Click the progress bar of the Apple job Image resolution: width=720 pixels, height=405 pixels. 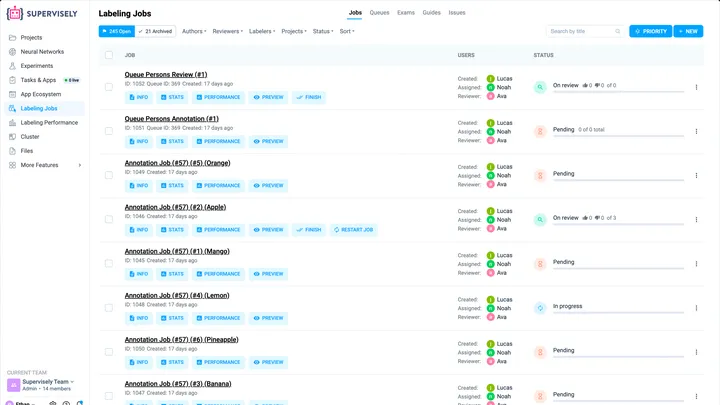[x=618, y=225]
